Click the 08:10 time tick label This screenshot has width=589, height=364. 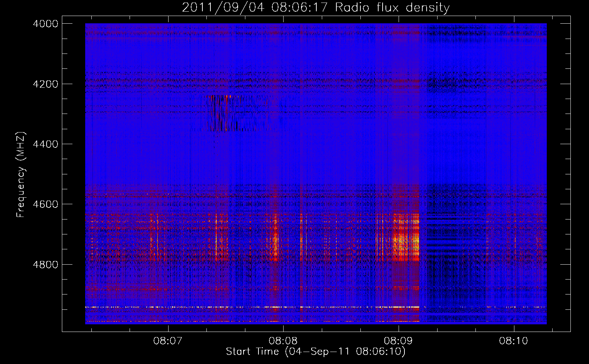tap(514, 341)
